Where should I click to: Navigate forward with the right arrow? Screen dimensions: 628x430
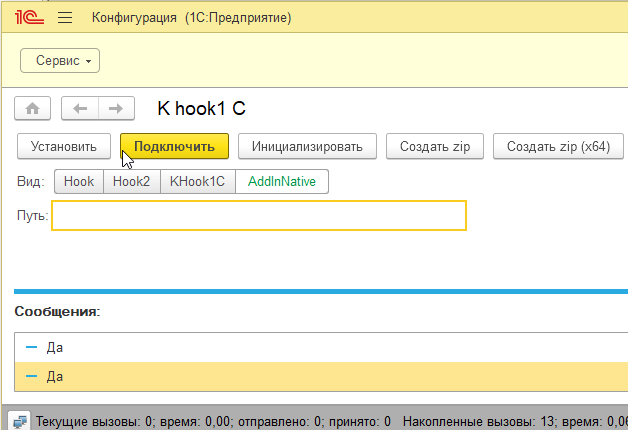[x=116, y=108]
